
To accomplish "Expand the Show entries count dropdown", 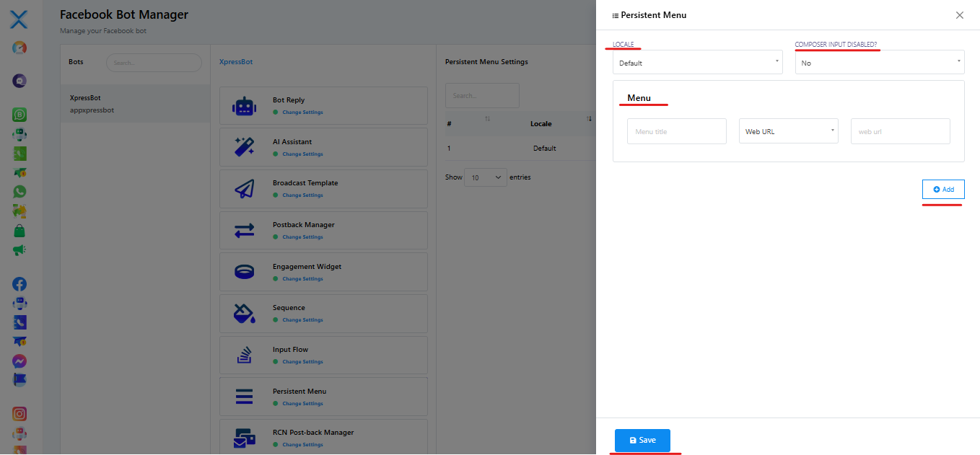I will [486, 177].
